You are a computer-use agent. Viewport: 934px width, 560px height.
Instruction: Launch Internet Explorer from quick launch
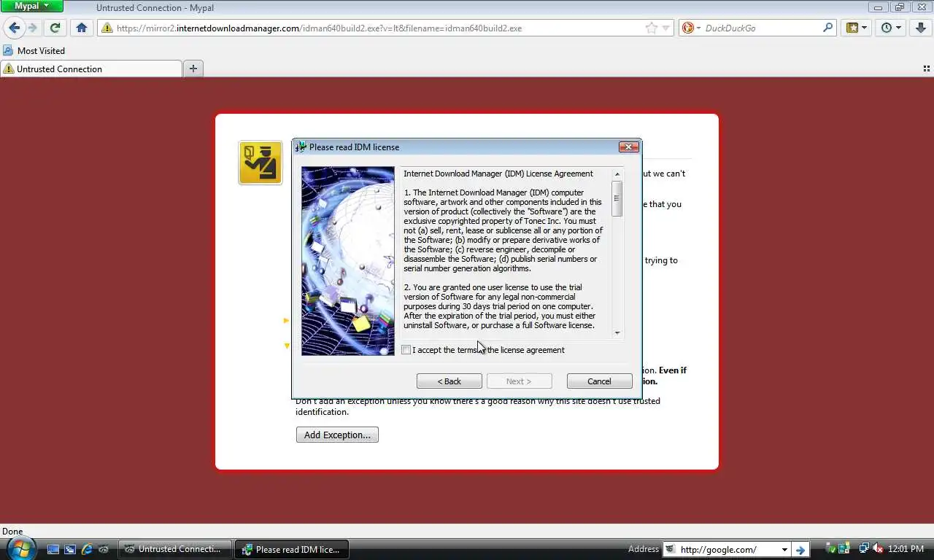(x=88, y=549)
